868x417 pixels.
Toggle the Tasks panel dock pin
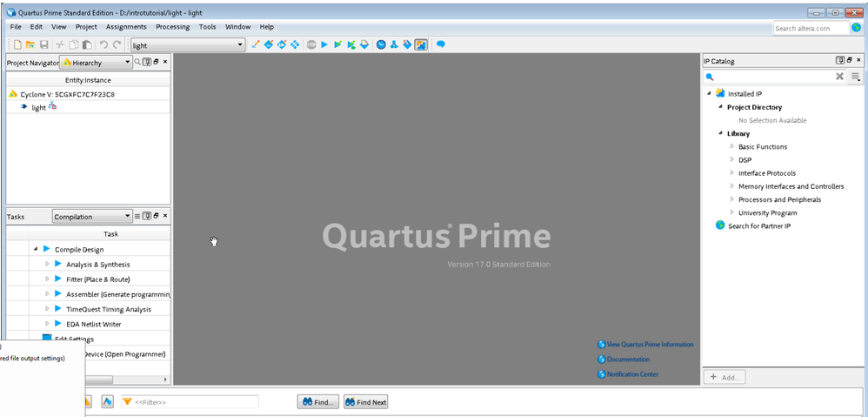[x=147, y=216]
